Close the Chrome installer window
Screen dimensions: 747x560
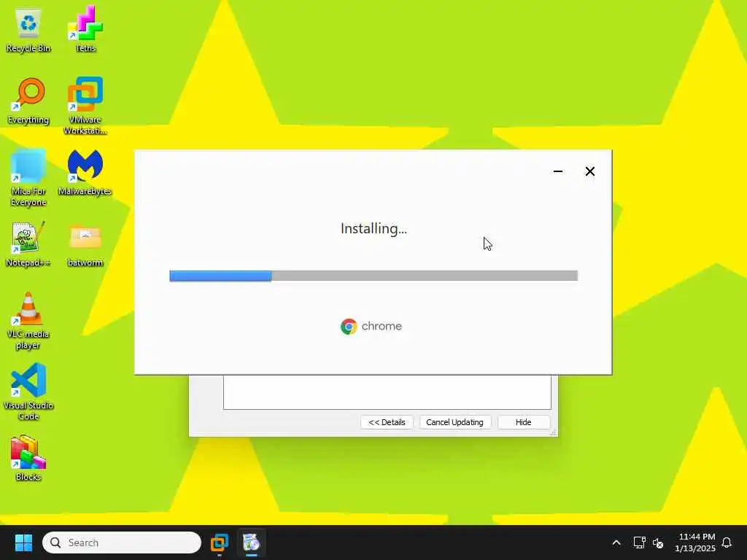click(589, 171)
